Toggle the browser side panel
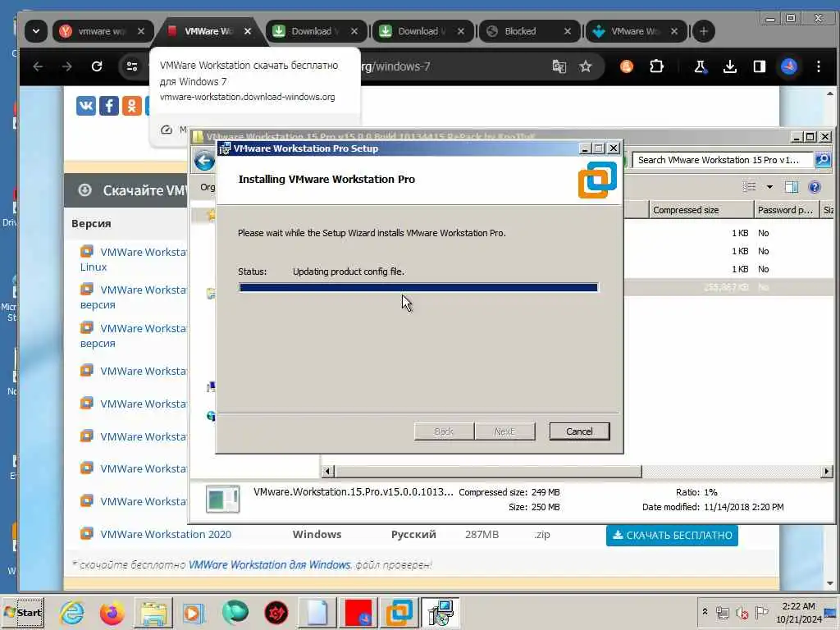 click(759, 66)
